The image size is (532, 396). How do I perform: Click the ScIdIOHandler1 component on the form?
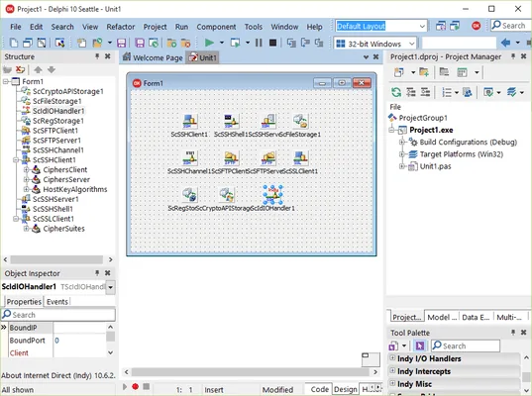(x=272, y=195)
